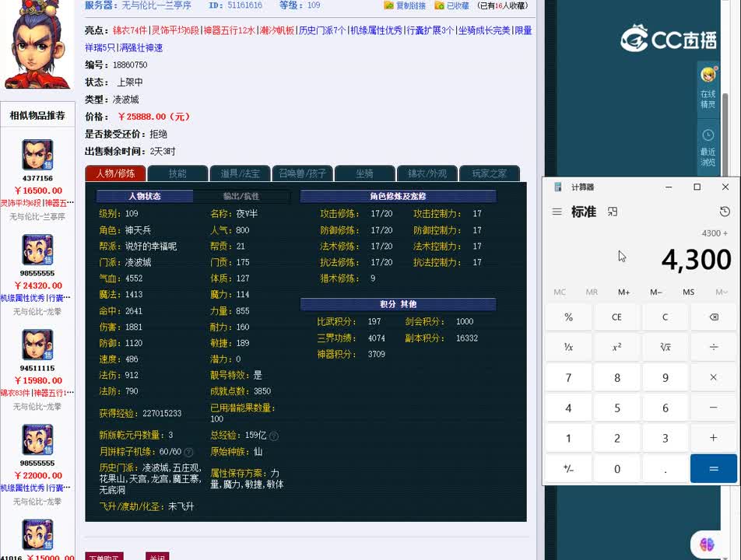
Task: Click decimal point key in calculator
Action: 665,468
